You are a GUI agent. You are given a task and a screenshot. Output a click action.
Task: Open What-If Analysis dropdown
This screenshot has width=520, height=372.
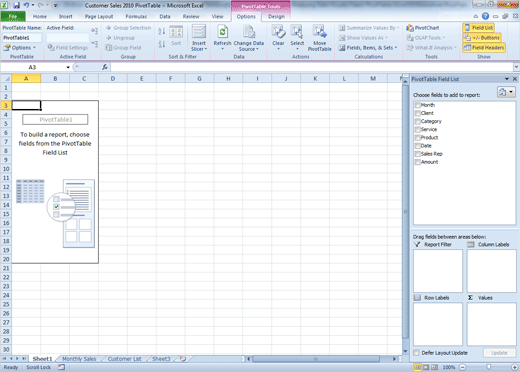[431, 48]
